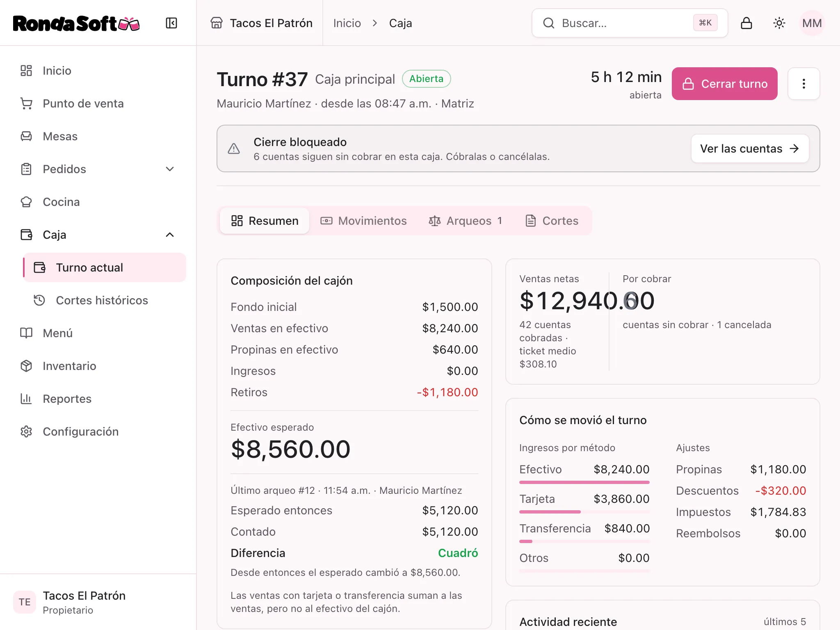This screenshot has height=630, width=840.
Task: Click the Retiros amount -$1,180.00
Action: (x=447, y=392)
